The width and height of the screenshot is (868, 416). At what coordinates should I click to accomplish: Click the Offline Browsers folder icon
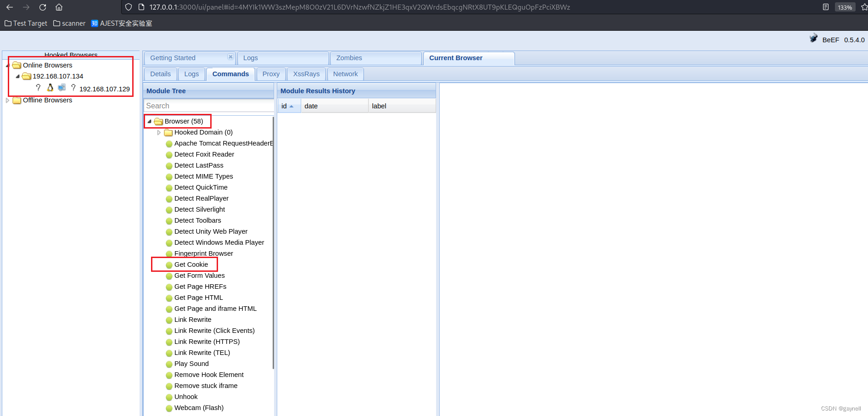(17, 100)
